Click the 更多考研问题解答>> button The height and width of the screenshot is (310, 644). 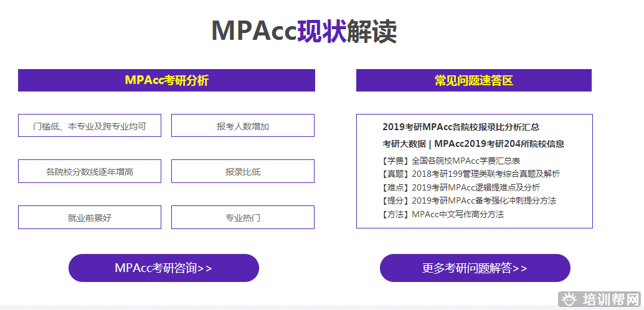tap(475, 268)
